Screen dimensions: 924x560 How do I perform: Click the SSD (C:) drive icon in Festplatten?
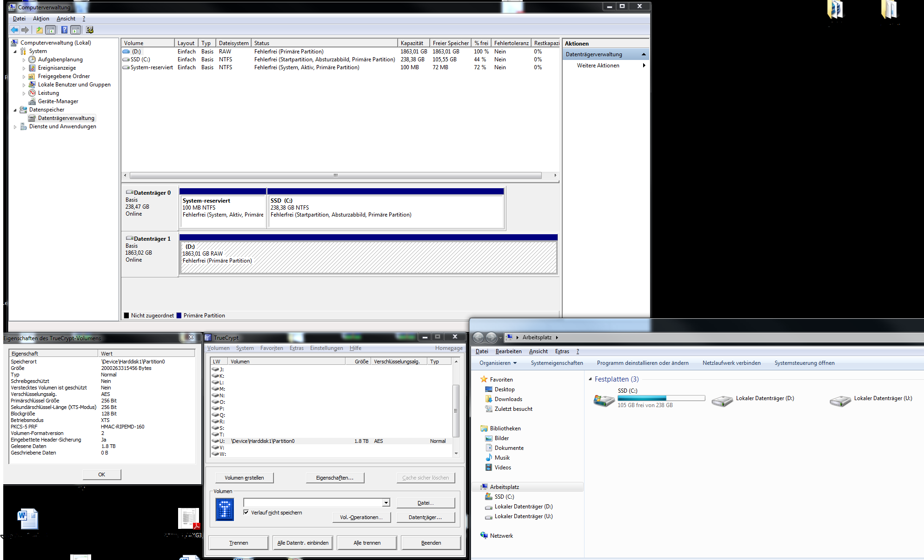coord(604,400)
